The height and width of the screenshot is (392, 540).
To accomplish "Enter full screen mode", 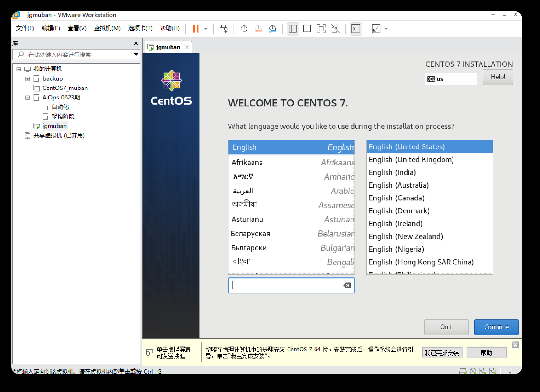I will tap(321, 28).
